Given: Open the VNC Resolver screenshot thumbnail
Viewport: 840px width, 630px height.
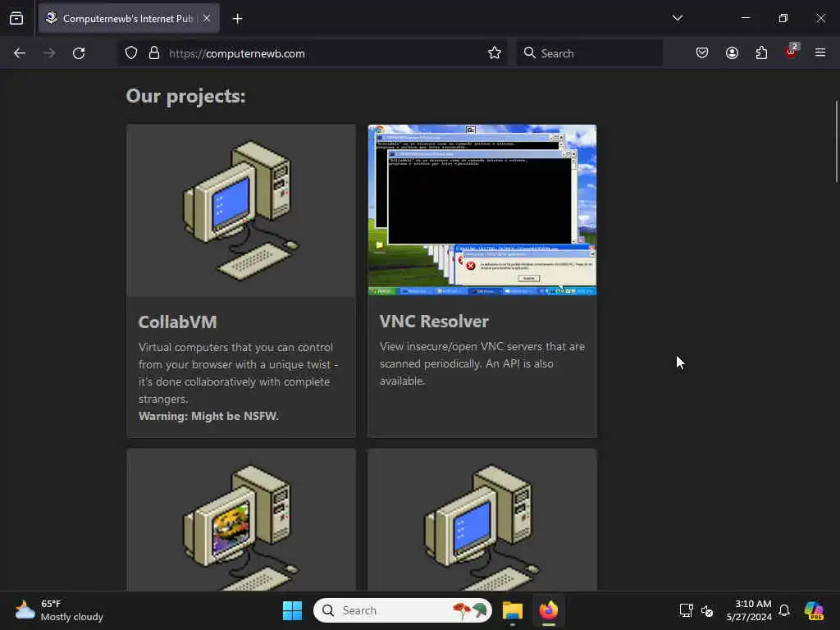Looking at the screenshot, I should 482,209.
